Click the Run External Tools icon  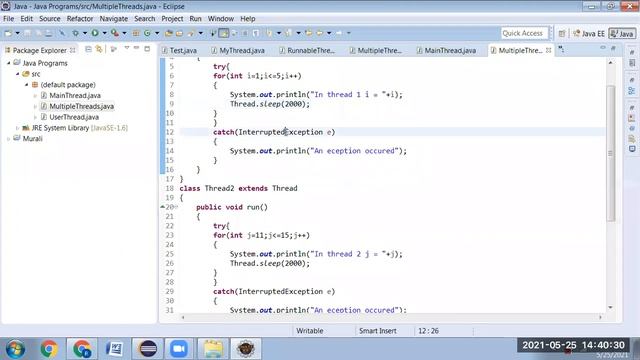pyautogui.click(x=115, y=33)
